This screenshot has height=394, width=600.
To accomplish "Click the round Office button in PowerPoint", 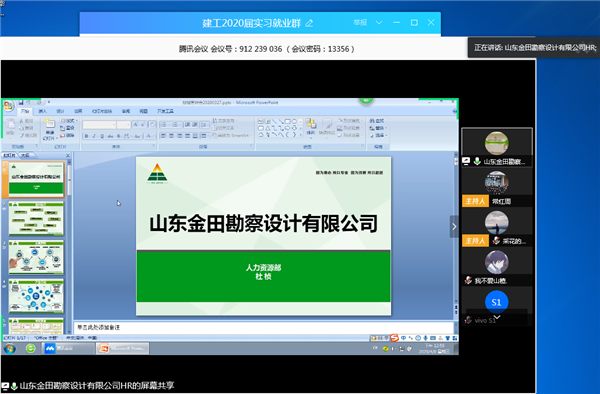I will [x=8, y=106].
